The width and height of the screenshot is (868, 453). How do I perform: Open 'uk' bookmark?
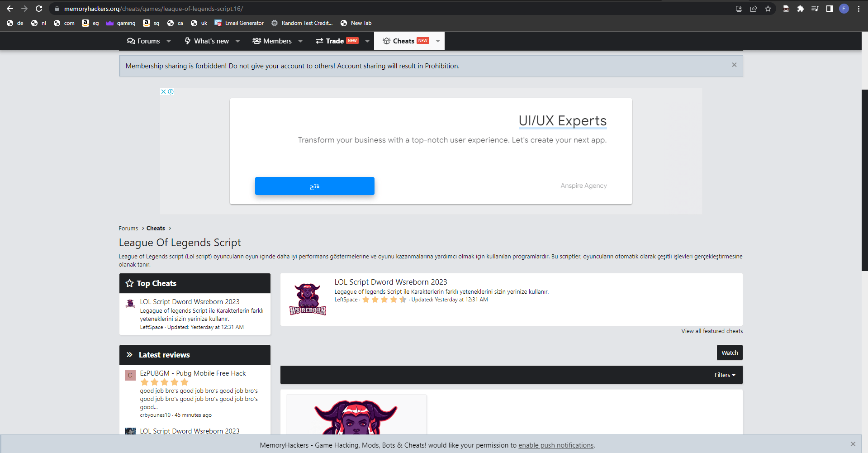[199, 23]
